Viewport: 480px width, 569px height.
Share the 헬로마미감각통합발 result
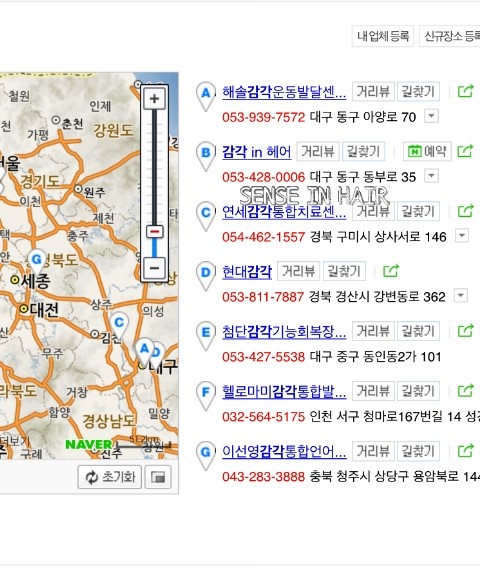(x=465, y=390)
